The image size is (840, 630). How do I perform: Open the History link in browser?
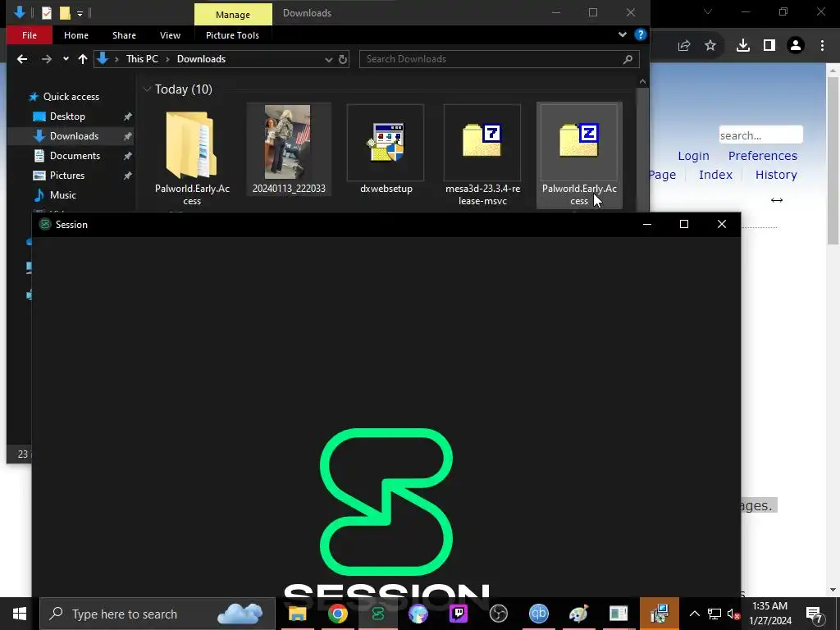(x=776, y=175)
